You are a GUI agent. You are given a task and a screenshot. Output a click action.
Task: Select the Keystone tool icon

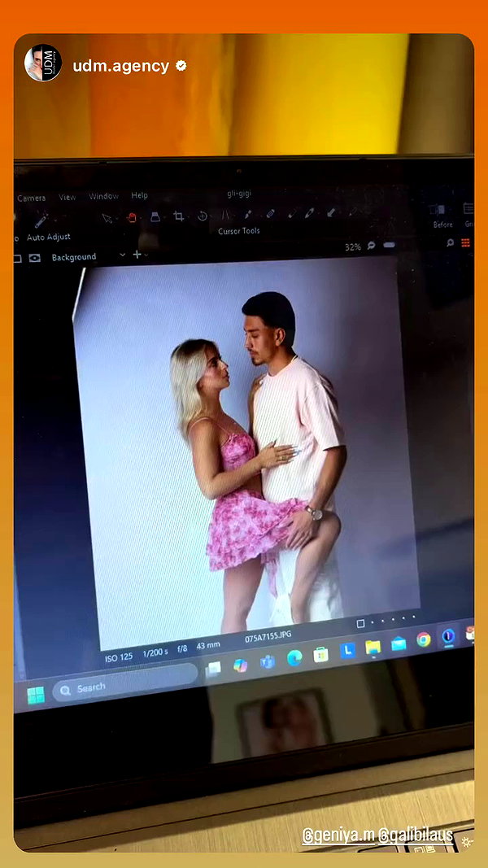(x=225, y=215)
